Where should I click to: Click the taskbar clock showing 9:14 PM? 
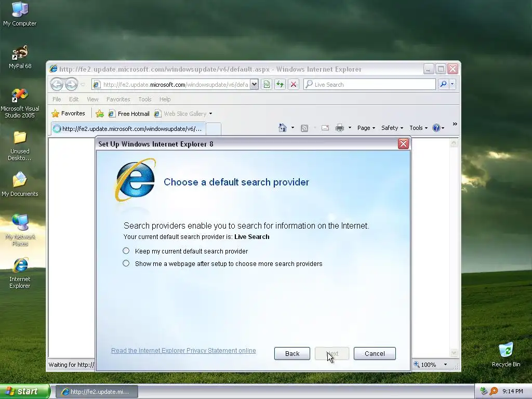point(513,391)
